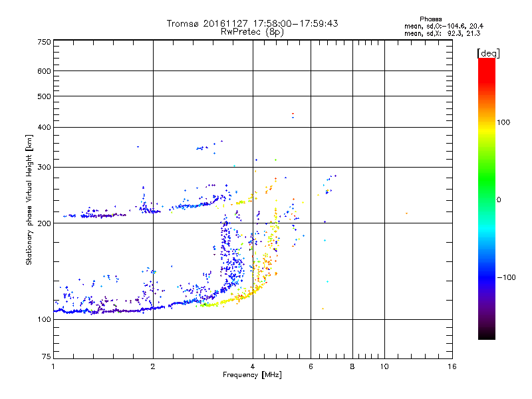Click the y-axis tick label '100'

tap(44, 320)
